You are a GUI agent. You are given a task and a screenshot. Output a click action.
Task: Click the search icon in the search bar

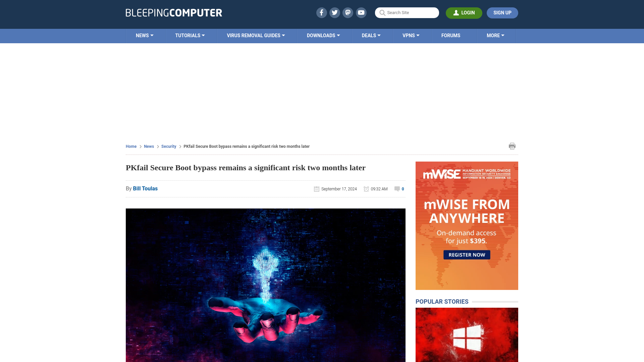(383, 13)
